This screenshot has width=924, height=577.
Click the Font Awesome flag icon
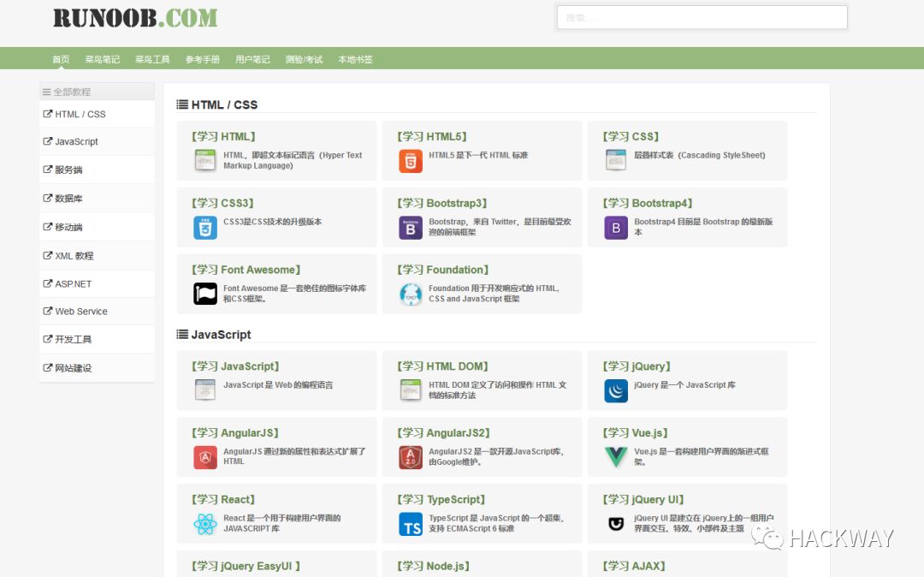[x=205, y=294]
